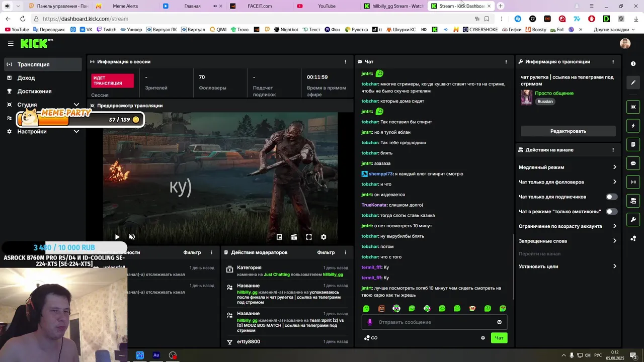Select Трансляция in left sidebar

coord(42,64)
